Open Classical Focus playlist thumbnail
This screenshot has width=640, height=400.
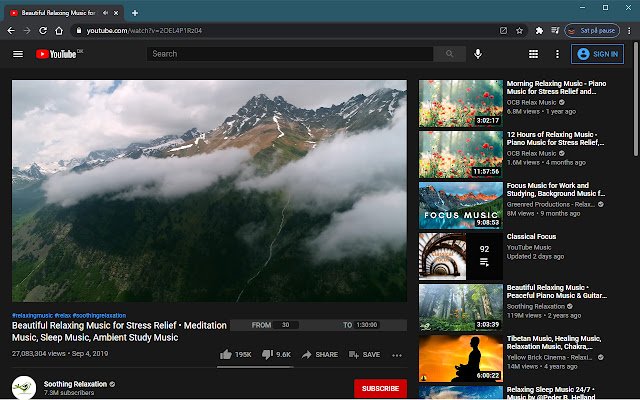click(x=461, y=256)
